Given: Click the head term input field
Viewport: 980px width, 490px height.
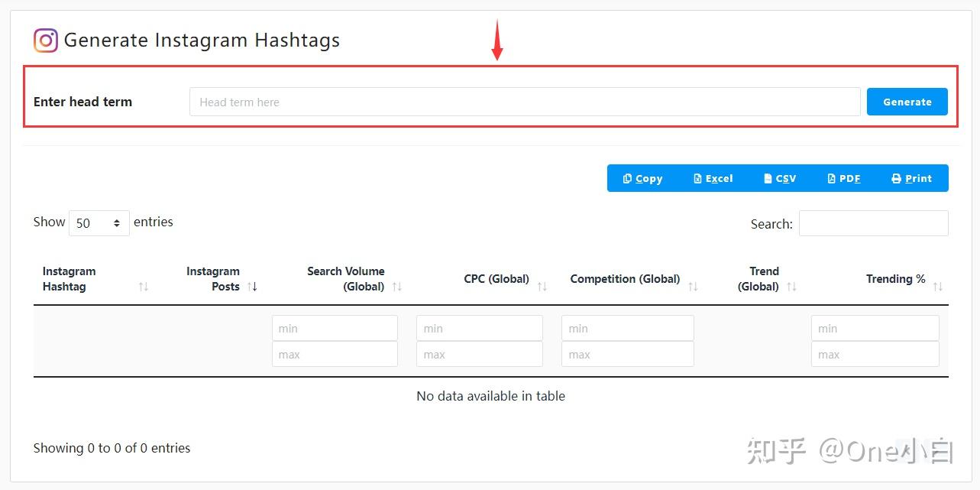Looking at the screenshot, I should tap(526, 101).
